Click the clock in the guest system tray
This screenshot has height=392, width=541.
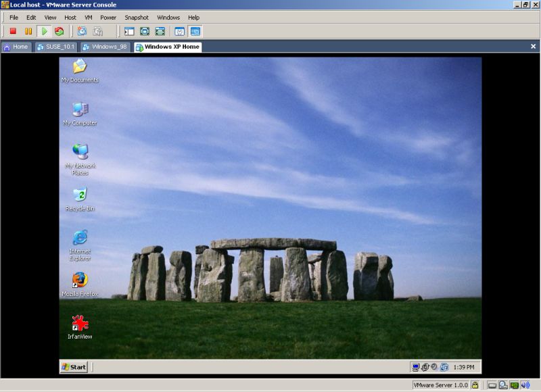463,367
